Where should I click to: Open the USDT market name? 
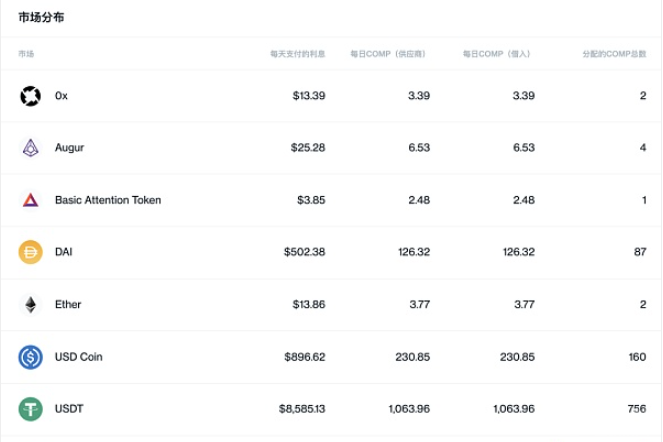(69, 409)
